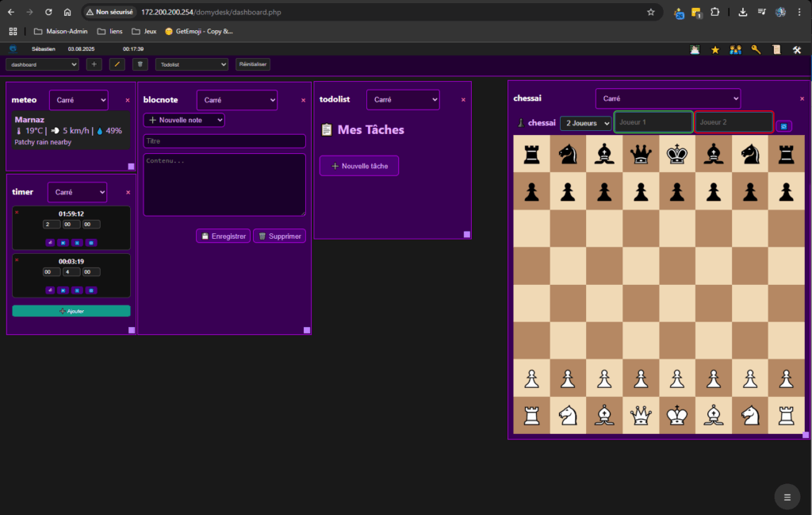This screenshot has height=515, width=812.
Task: Expand the Todolist widget dropdown in toolbar
Action: (191, 64)
